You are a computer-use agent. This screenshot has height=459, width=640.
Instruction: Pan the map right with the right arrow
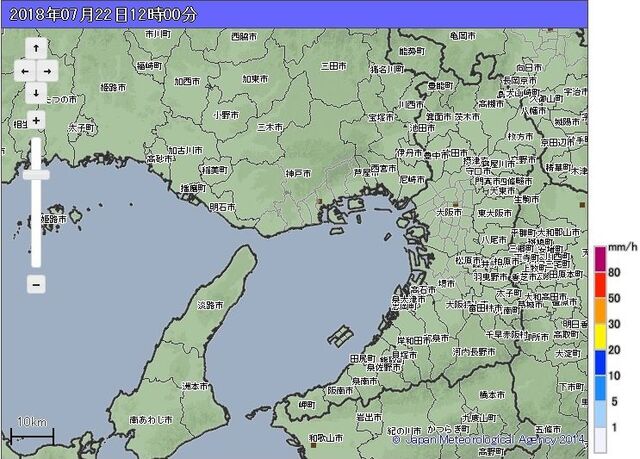(x=47, y=71)
